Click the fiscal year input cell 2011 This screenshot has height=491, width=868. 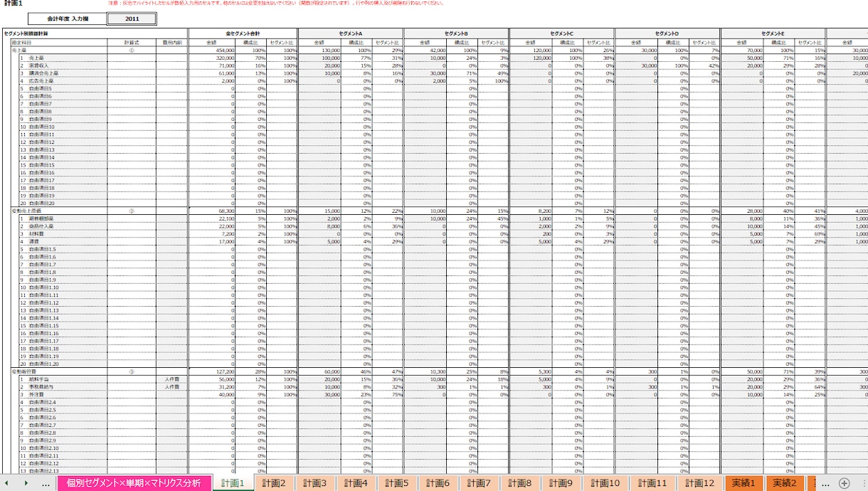132,19
